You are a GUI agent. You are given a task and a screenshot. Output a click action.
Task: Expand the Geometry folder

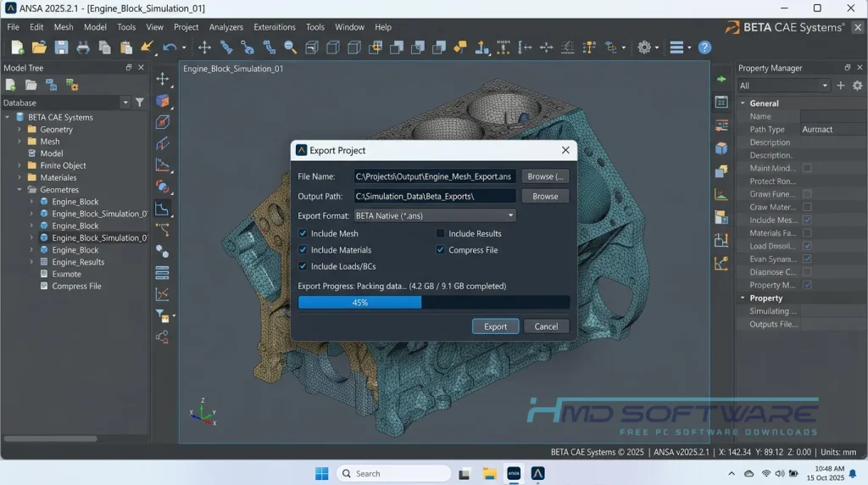click(19, 129)
